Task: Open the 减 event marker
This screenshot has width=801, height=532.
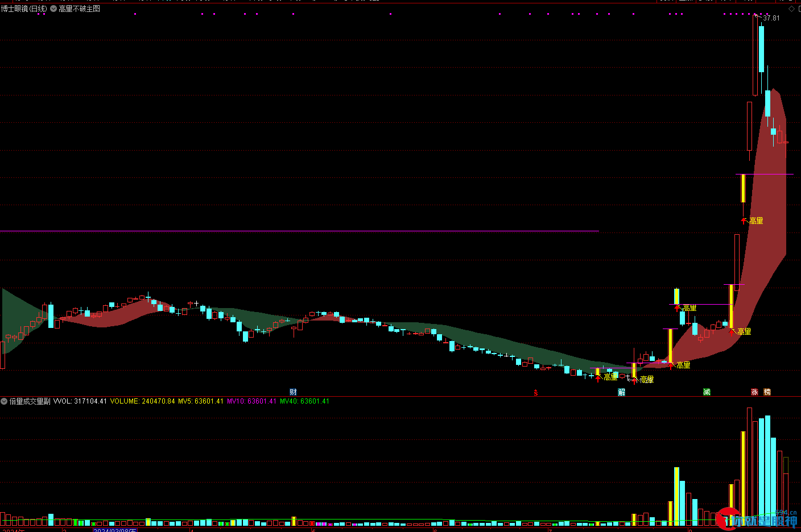Action: 707,392
